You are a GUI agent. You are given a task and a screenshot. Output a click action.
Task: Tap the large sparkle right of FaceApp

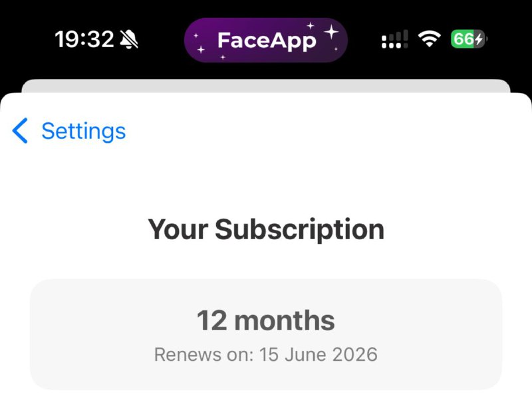click(x=331, y=32)
